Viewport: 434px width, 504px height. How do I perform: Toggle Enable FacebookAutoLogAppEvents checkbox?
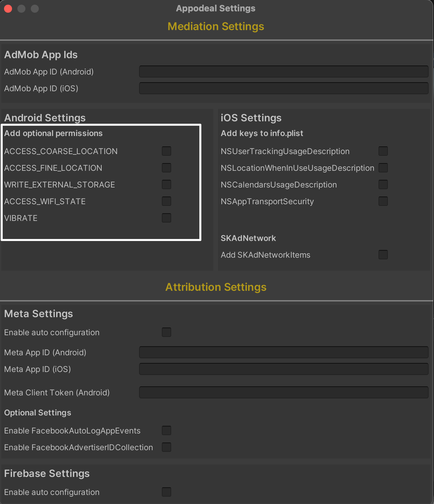tap(166, 430)
